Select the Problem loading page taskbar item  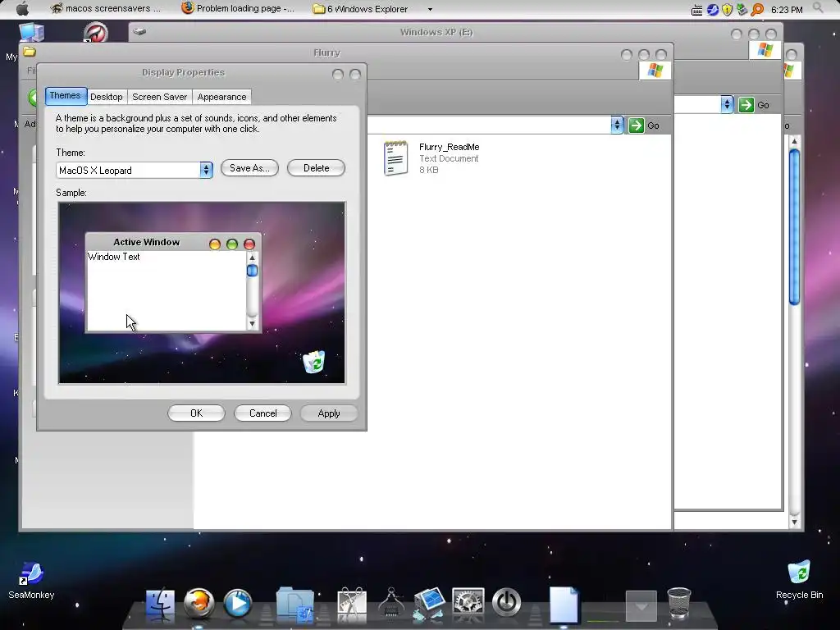tap(239, 8)
